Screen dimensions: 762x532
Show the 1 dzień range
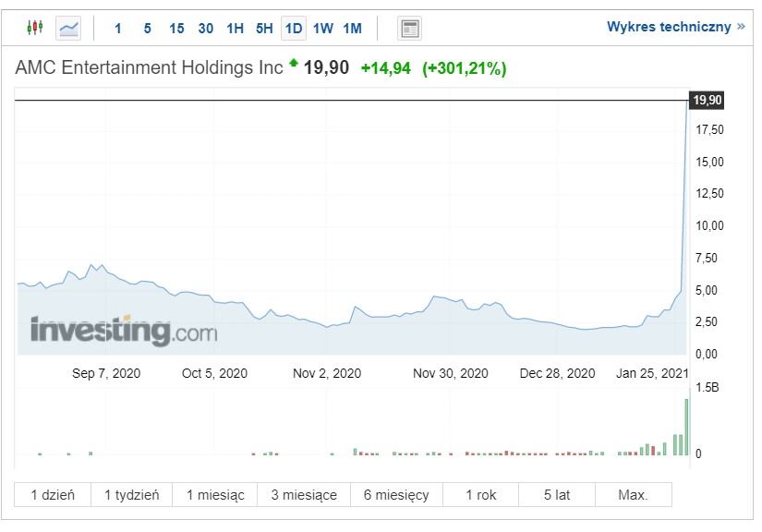pyautogui.click(x=53, y=494)
